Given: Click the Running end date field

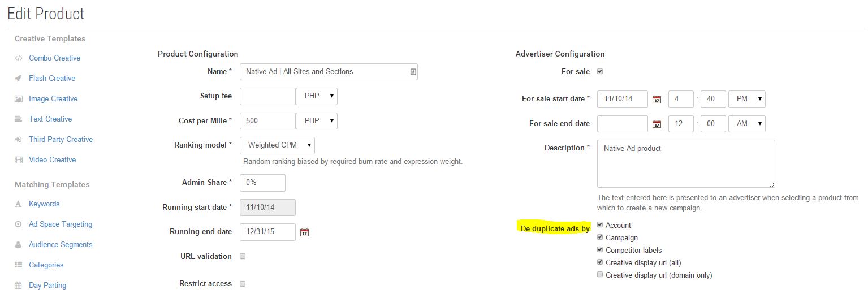Looking at the screenshot, I should tap(267, 232).
